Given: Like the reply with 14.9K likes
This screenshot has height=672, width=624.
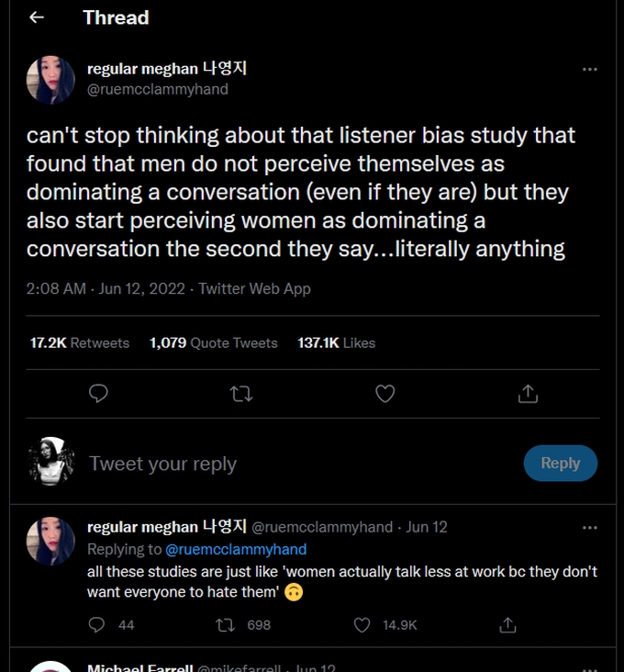Looking at the screenshot, I should coord(362,624).
